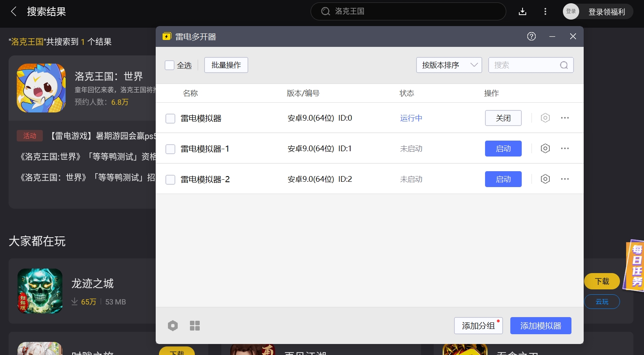The width and height of the screenshot is (644, 355).
Task: Open settings for 雷电模拟器-2
Action: click(x=545, y=179)
